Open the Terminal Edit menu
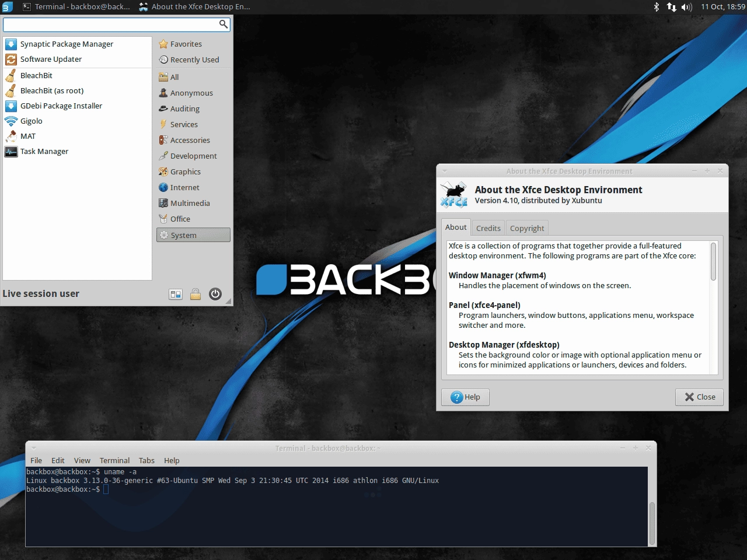Image resolution: width=747 pixels, height=560 pixels. click(58, 460)
